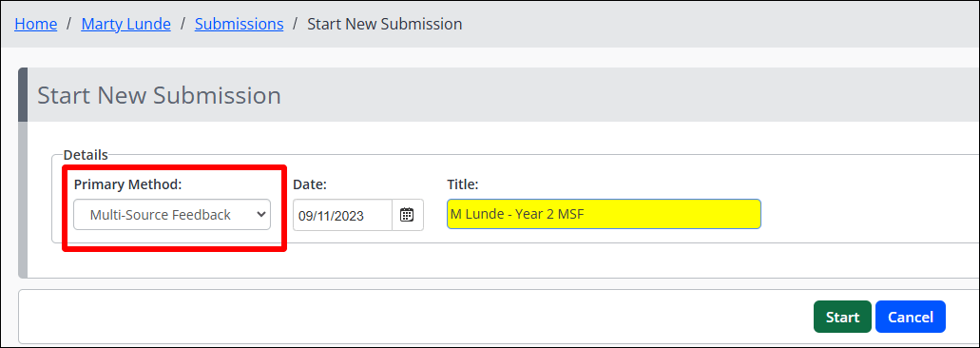Click the Multi-Source Feedback dropdown arrow
Screen dimensions: 980x348
tap(260, 215)
